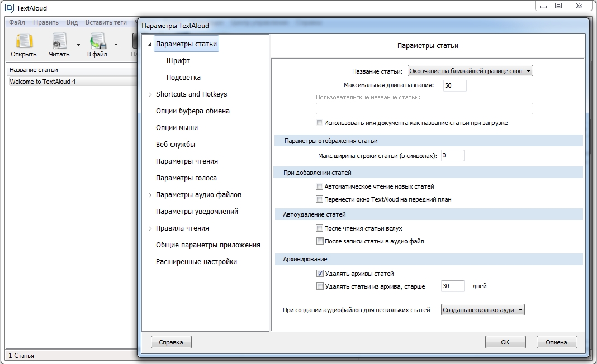This screenshot has width=597, height=364.
Task: Select Опции буфера обмена
Action: [x=193, y=111]
